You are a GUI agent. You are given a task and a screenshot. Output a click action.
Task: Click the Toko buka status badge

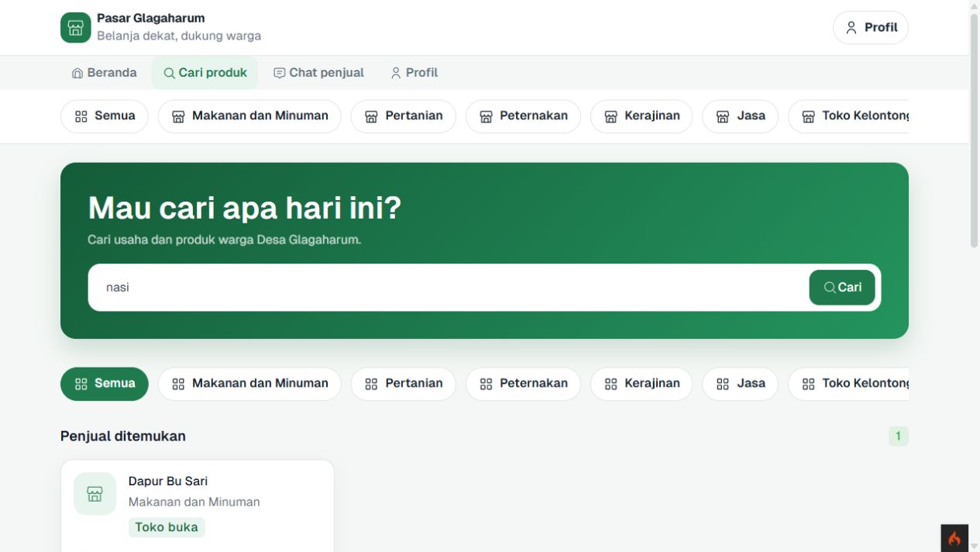tap(167, 527)
